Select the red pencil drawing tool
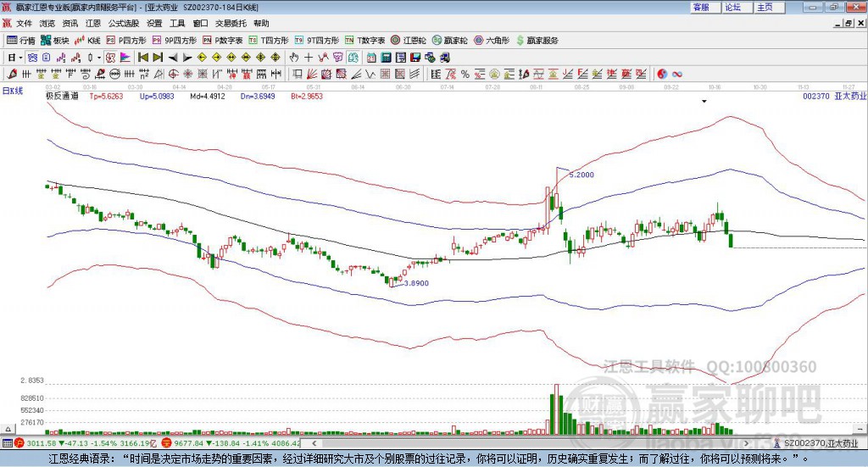This screenshot has width=868, height=467. (12, 74)
